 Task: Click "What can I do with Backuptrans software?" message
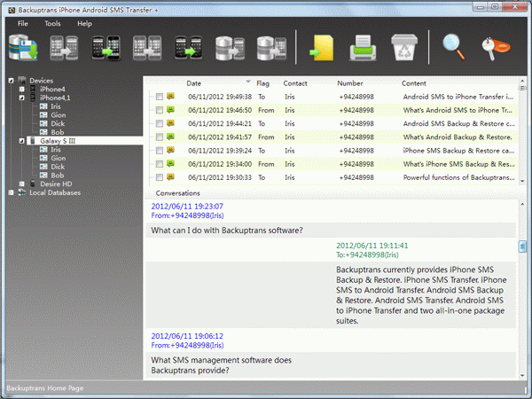coord(227,231)
